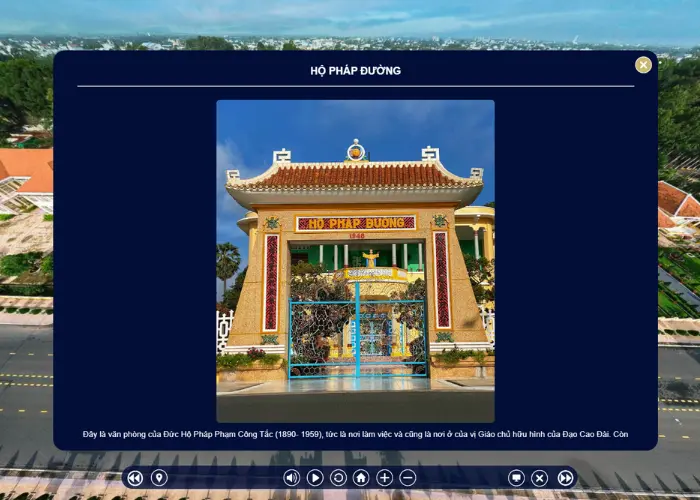The width and height of the screenshot is (700, 500).
Task: Zoom out with the minus icon
Action: click(x=408, y=478)
